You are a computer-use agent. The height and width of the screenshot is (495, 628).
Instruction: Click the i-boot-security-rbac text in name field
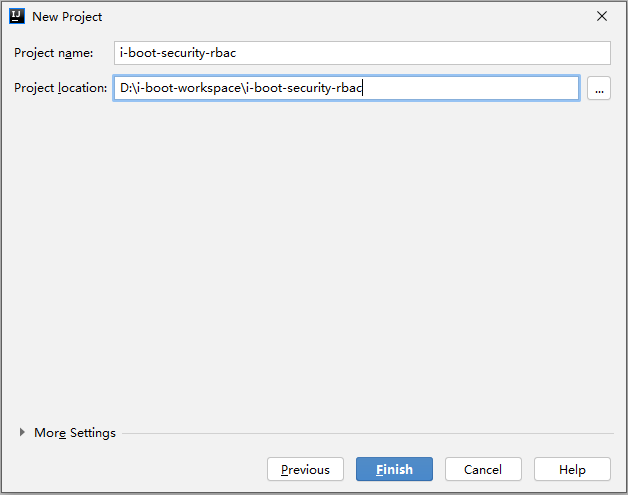click(178, 53)
